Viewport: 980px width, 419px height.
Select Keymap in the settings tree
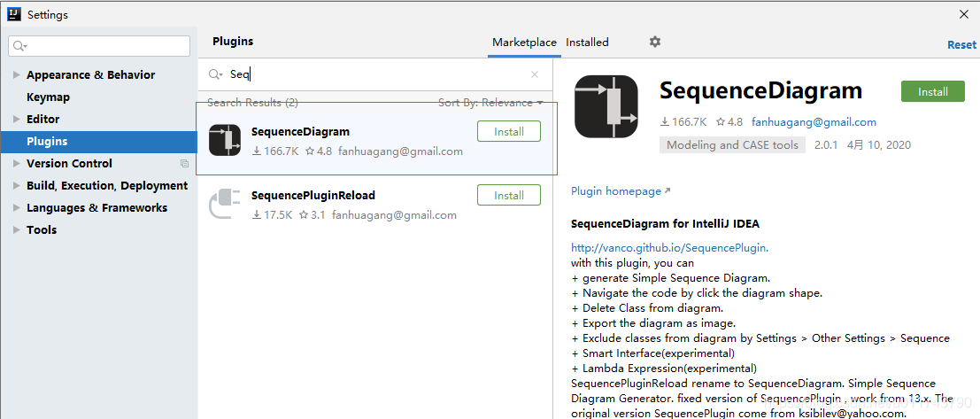coord(48,97)
